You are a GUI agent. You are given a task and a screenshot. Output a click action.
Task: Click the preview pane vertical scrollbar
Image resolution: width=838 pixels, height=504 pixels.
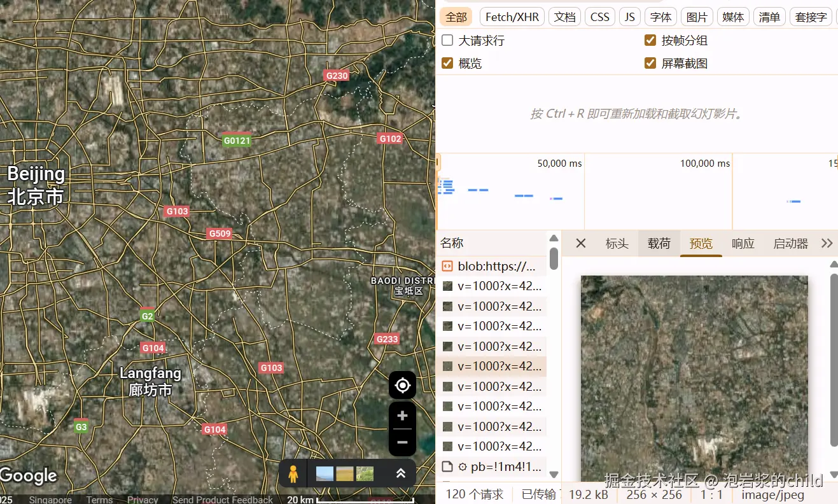(x=834, y=360)
